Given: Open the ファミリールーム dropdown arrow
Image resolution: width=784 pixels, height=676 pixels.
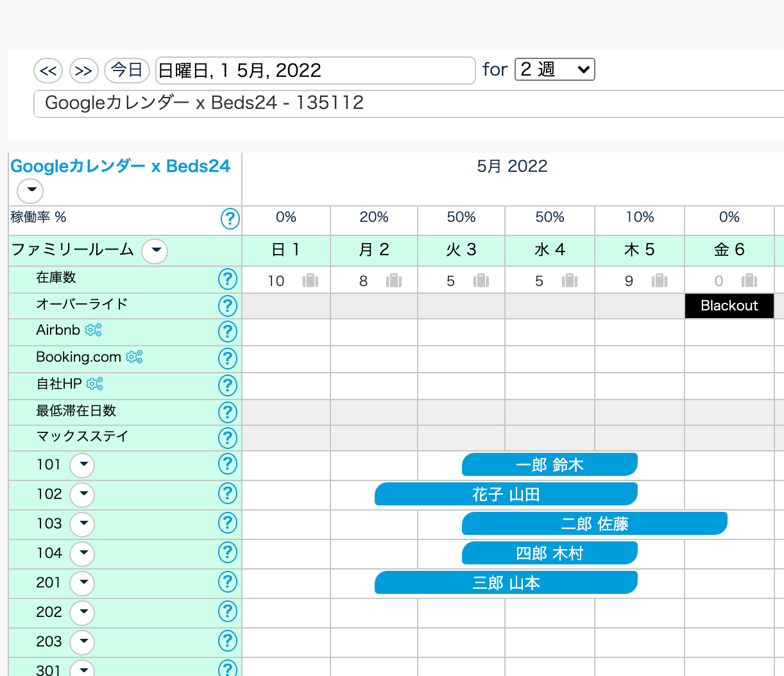Looking at the screenshot, I should click(155, 251).
